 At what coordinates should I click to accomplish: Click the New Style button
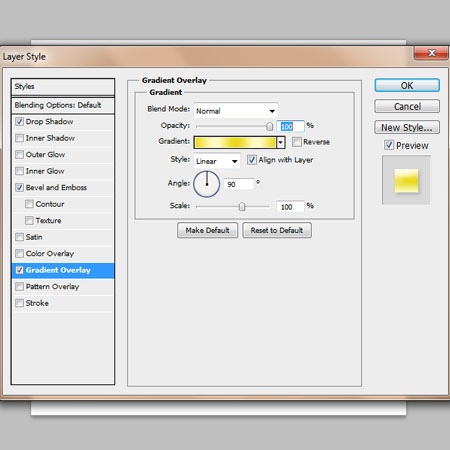407,127
